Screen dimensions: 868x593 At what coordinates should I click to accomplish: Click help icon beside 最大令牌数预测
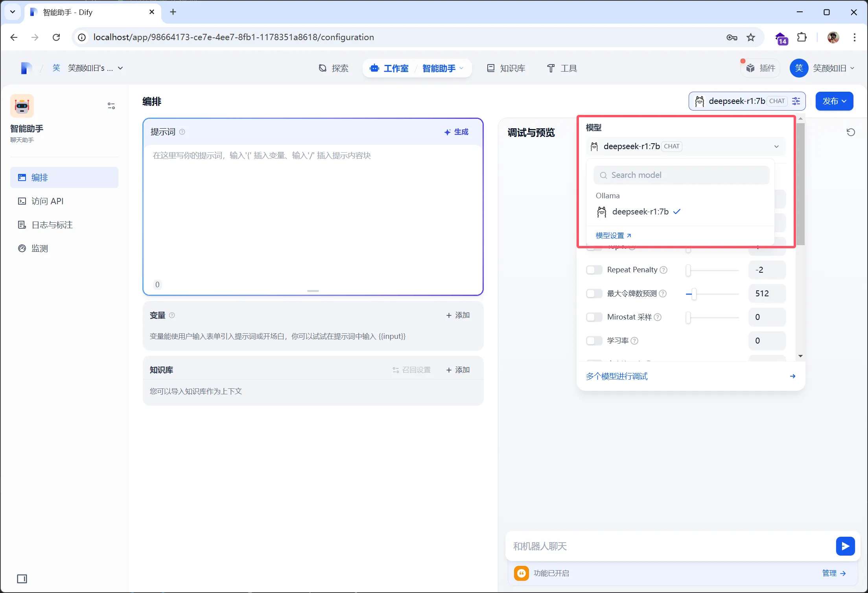tap(663, 294)
